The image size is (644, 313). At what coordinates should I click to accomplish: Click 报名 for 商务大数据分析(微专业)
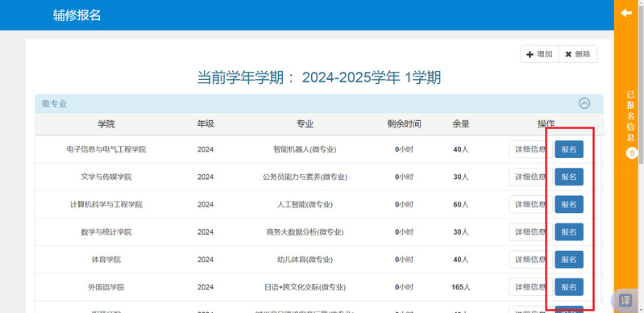click(x=569, y=232)
